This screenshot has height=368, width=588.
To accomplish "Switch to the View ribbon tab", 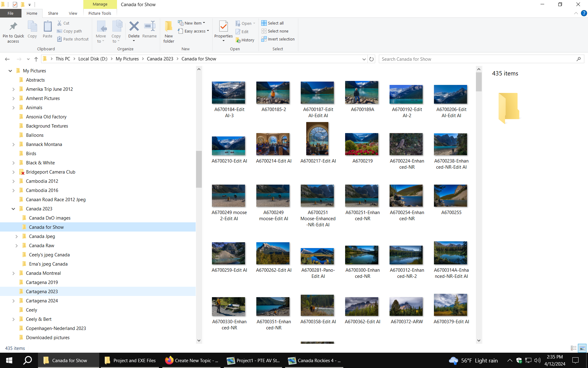I will click(73, 13).
